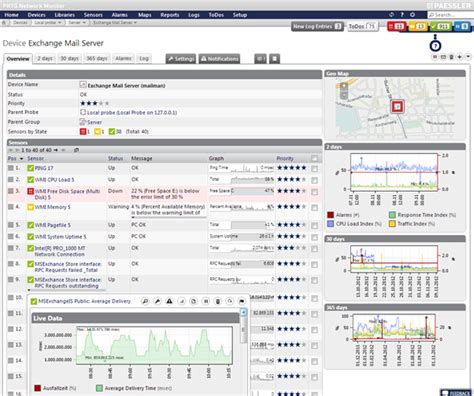Switch to the 30 days tab
The height and width of the screenshot is (396, 474).
point(69,59)
